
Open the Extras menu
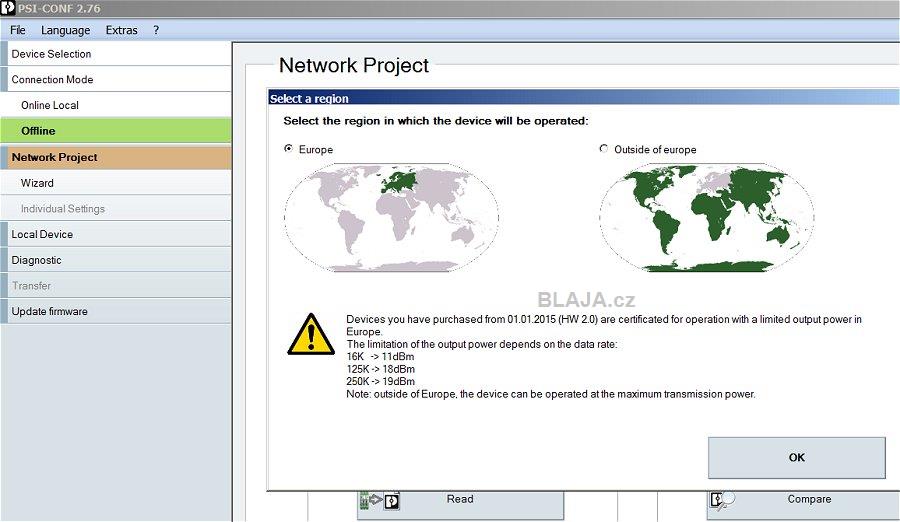pyautogui.click(x=121, y=30)
